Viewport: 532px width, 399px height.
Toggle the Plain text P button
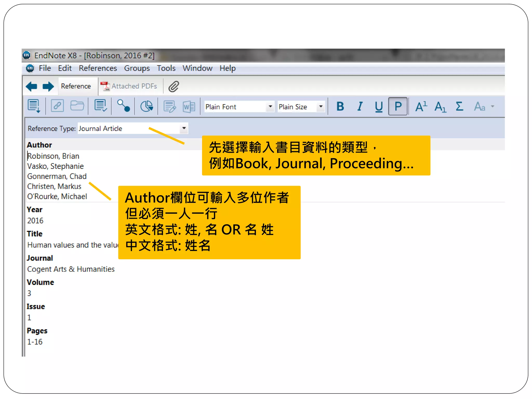pos(398,106)
